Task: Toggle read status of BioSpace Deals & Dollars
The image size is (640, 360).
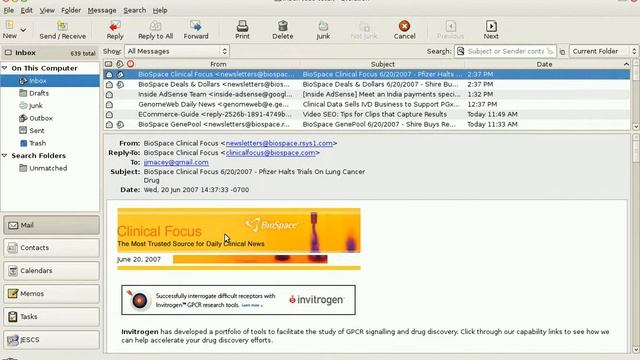Action: coord(109,84)
